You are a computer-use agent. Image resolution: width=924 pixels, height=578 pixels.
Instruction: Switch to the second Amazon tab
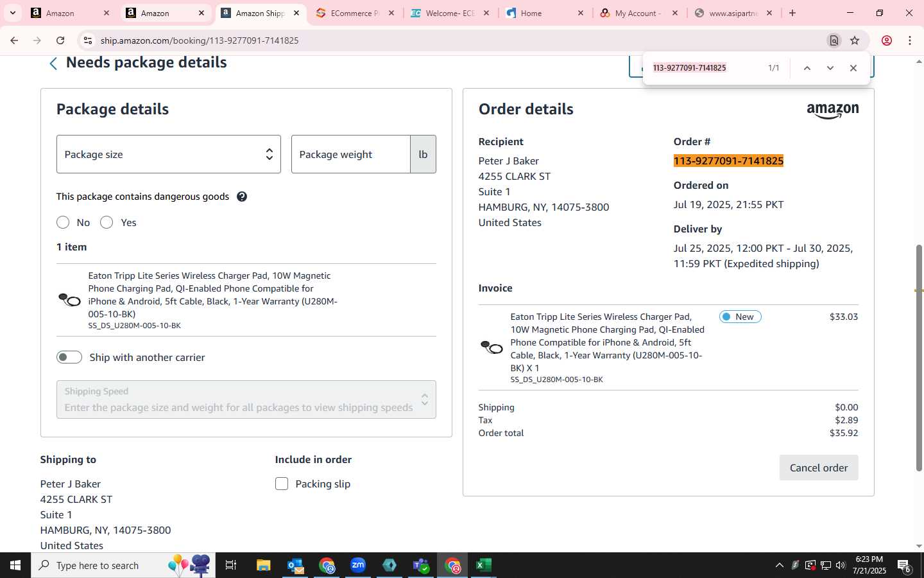tap(165, 13)
